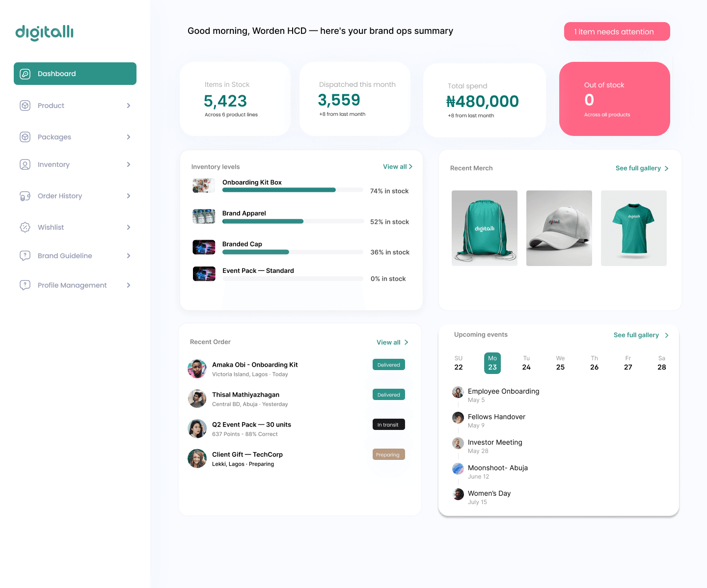Click the Packages icon in the sidebar
The width and height of the screenshot is (707, 588).
25,136
